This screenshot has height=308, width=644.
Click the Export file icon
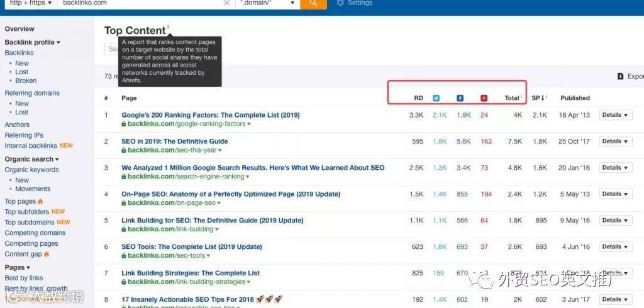tap(621, 77)
